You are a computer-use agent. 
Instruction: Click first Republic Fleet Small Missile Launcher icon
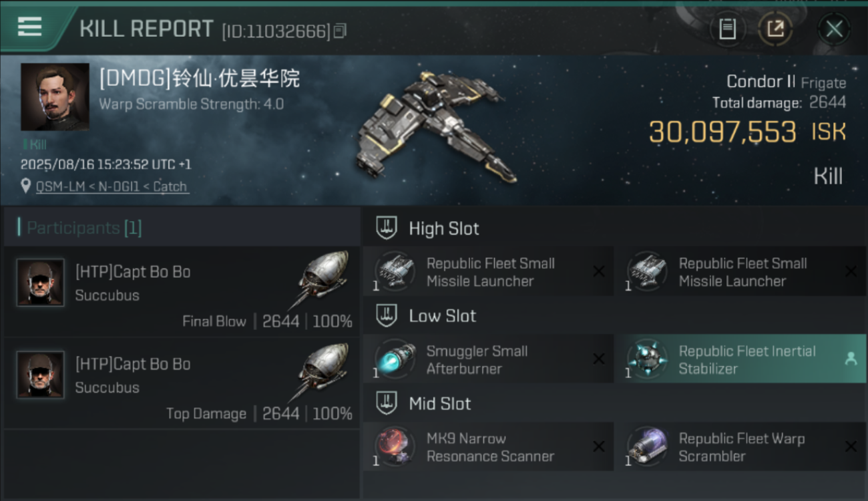click(395, 272)
